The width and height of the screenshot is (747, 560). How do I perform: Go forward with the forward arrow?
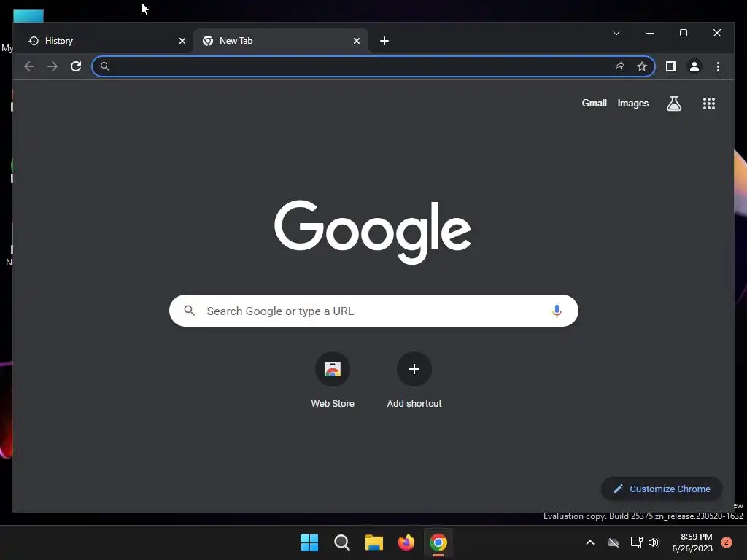point(53,66)
